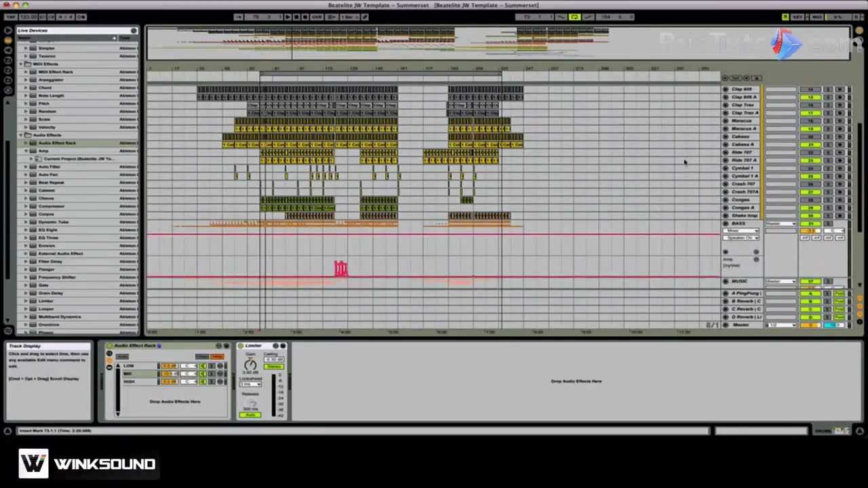Click the Limiter Gain knob
Viewport: 868px width, 488px height.
(250, 365)
